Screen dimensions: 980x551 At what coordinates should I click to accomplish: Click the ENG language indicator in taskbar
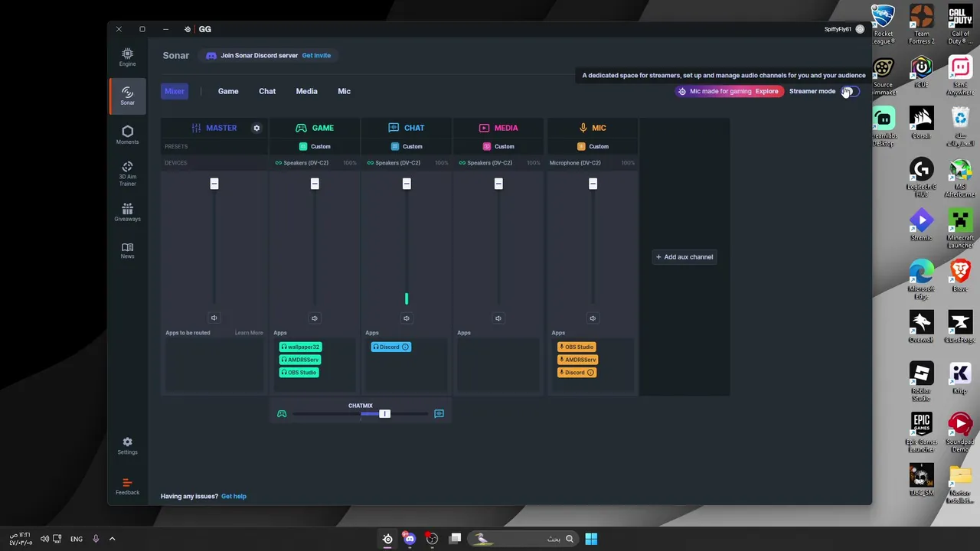pos(77,539)
